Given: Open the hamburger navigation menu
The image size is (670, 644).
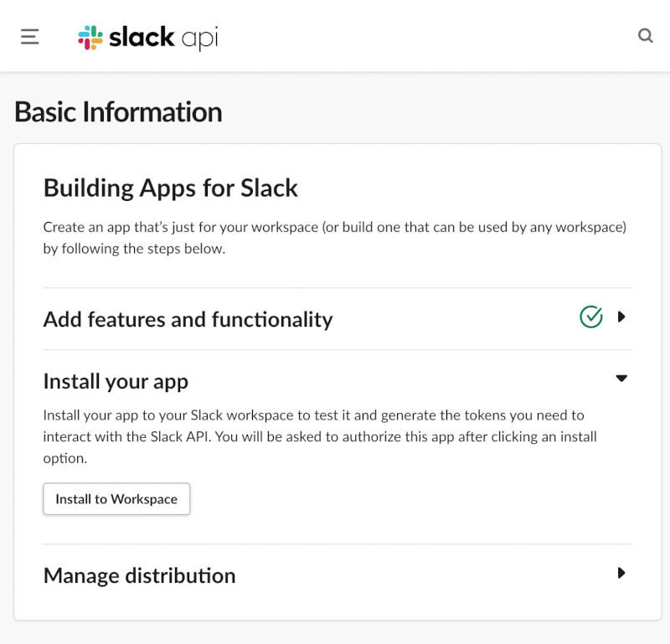Looking at the screenshot, I should tap(30, 37).
